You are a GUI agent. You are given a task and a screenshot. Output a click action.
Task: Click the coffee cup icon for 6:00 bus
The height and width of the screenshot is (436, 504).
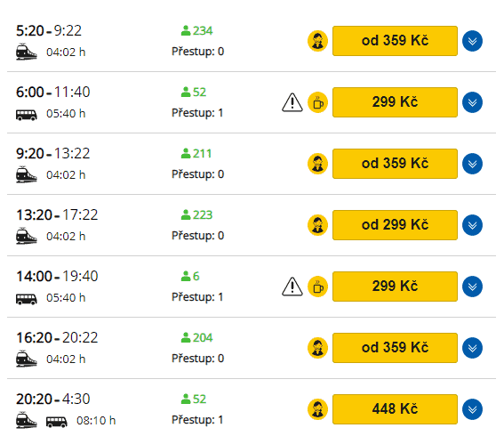coord(317,102)
